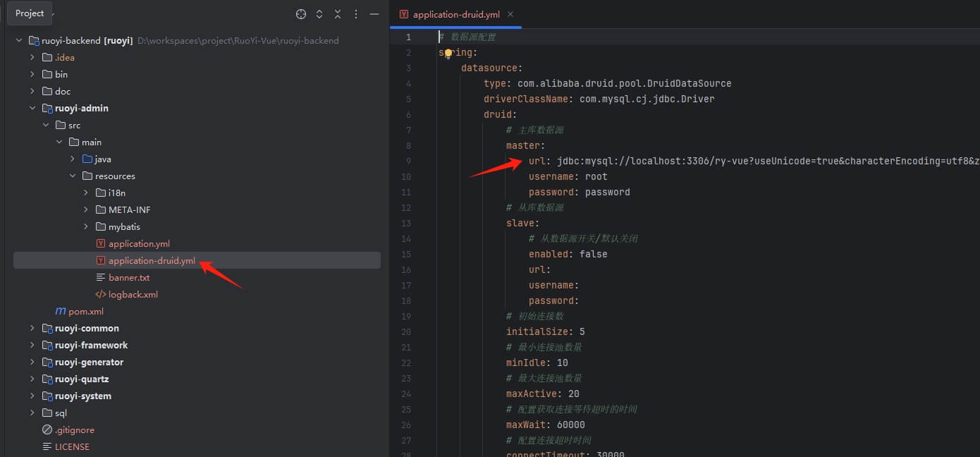The height and width of the screenshot is (457, 980).
Task: Select the LICENSE file
Action: [x=72, y=447]
